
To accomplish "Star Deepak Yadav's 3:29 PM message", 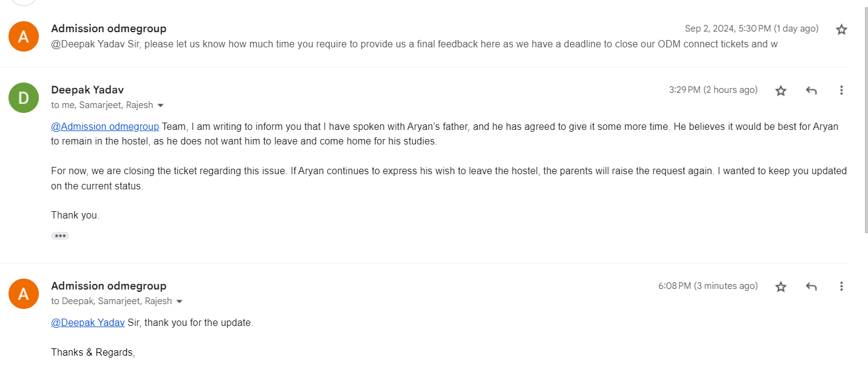I will 781,90.
